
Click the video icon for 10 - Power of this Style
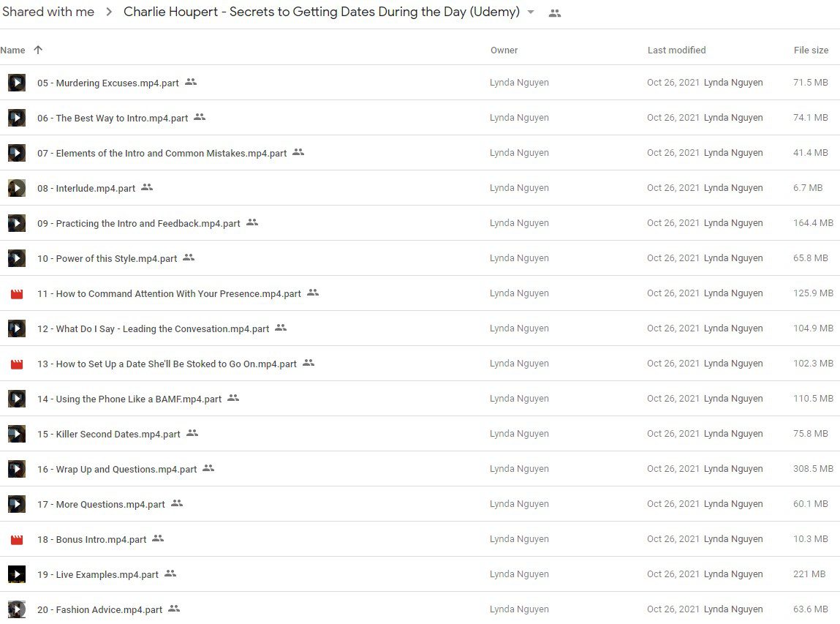(x=17, y=258)
